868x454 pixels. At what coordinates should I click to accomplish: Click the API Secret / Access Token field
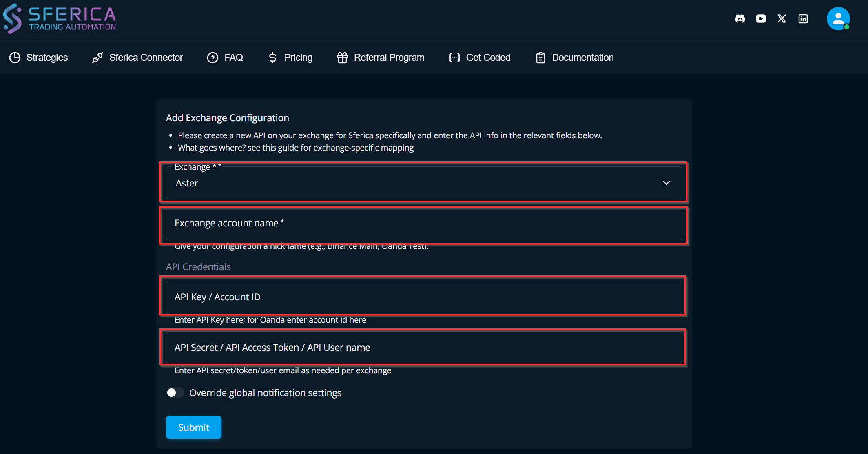423,348
